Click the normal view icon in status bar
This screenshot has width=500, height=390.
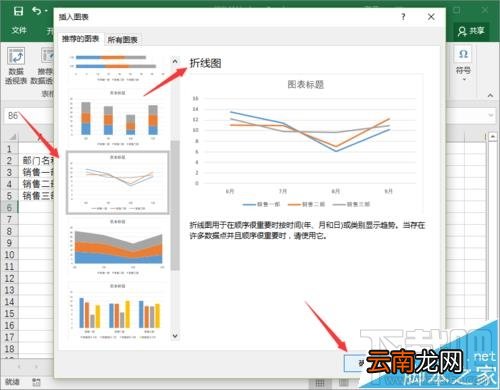point(320,383)
